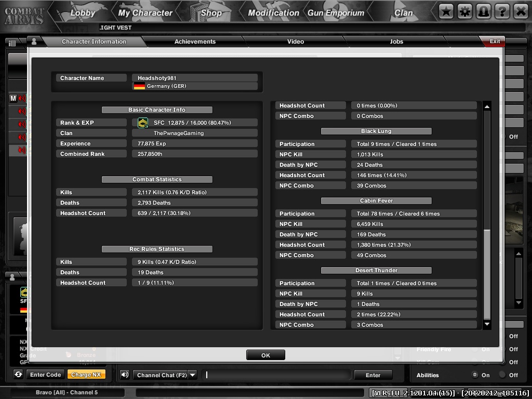
Task: Click the Desert Thunder section header
Action: point(376,270)
